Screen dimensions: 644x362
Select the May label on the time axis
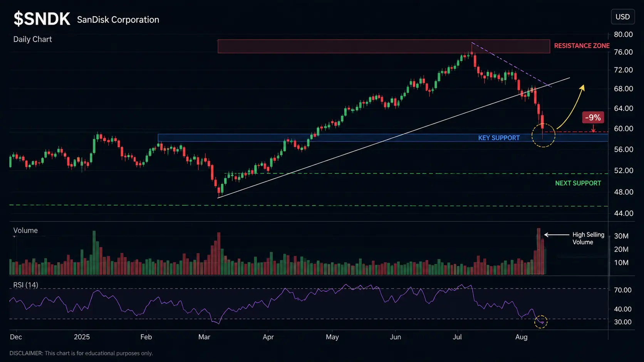(x=332, y=337)
